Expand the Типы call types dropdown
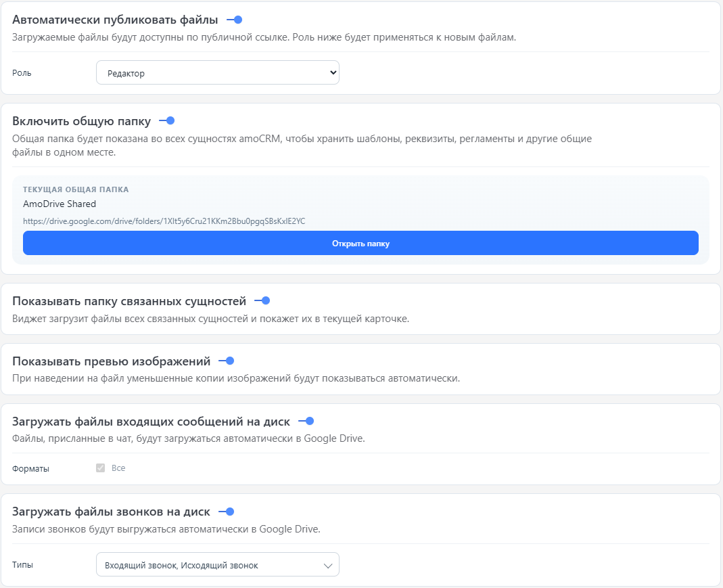Image resolution: width=723 pixels, height=588 pixels. (217, 564)
